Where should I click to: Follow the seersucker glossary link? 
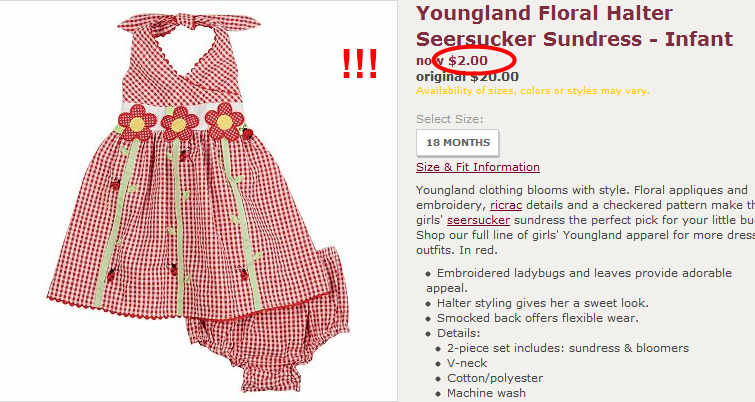(478, 220)
